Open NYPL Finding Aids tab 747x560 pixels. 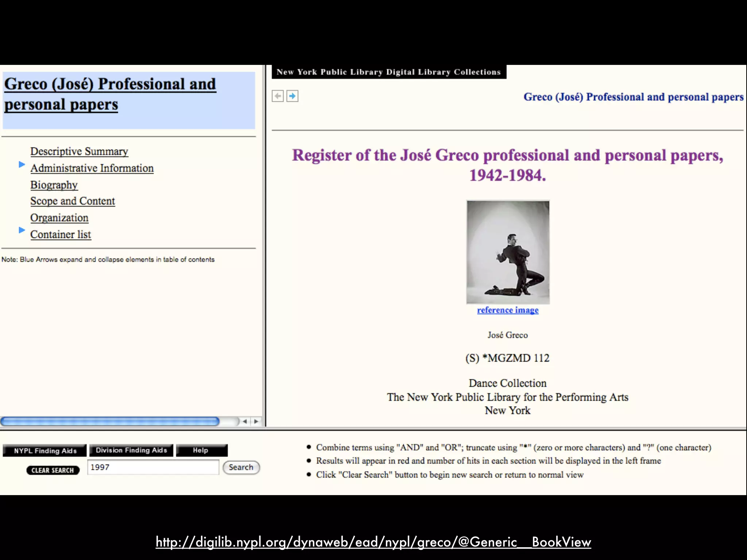tap(45, 451)
